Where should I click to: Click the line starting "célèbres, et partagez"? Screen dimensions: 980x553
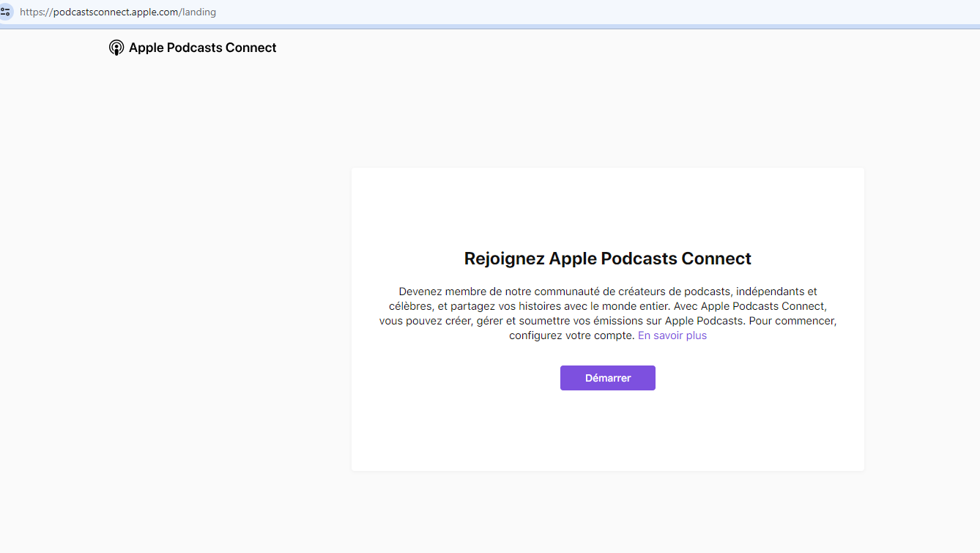[x=607, y=306]
